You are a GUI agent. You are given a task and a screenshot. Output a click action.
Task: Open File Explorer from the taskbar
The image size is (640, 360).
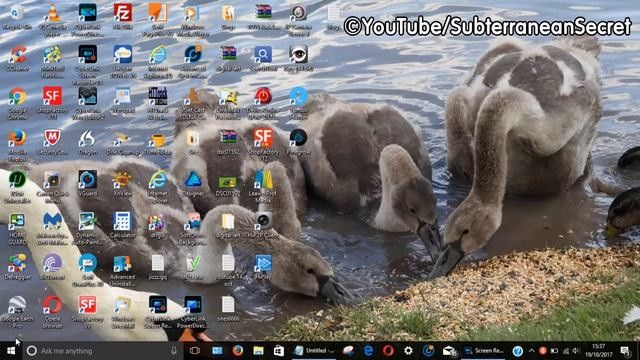pos(258,351)
